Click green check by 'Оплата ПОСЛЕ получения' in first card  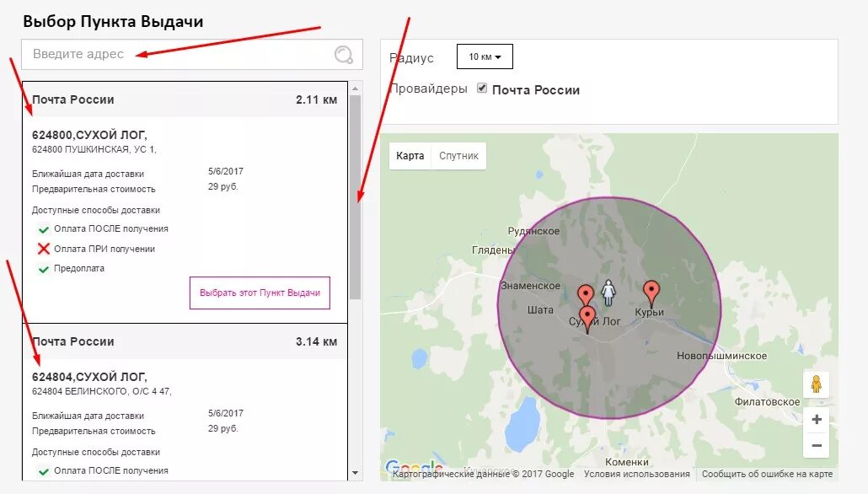[x=44, y=229]
